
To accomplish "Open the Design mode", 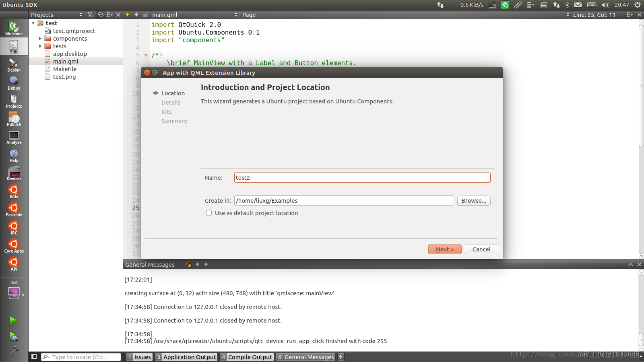I will coord(14,65).
